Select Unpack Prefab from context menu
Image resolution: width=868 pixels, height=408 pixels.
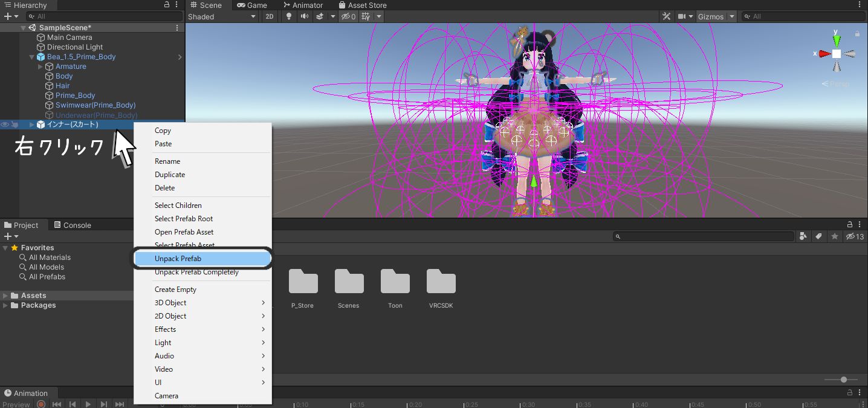click(178, 259)
